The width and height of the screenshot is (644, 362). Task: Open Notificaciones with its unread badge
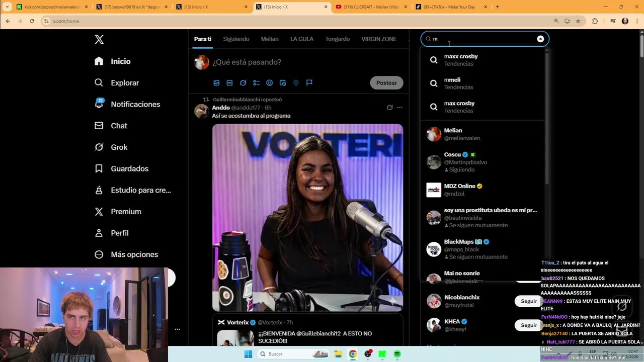[x=127, y=104]
